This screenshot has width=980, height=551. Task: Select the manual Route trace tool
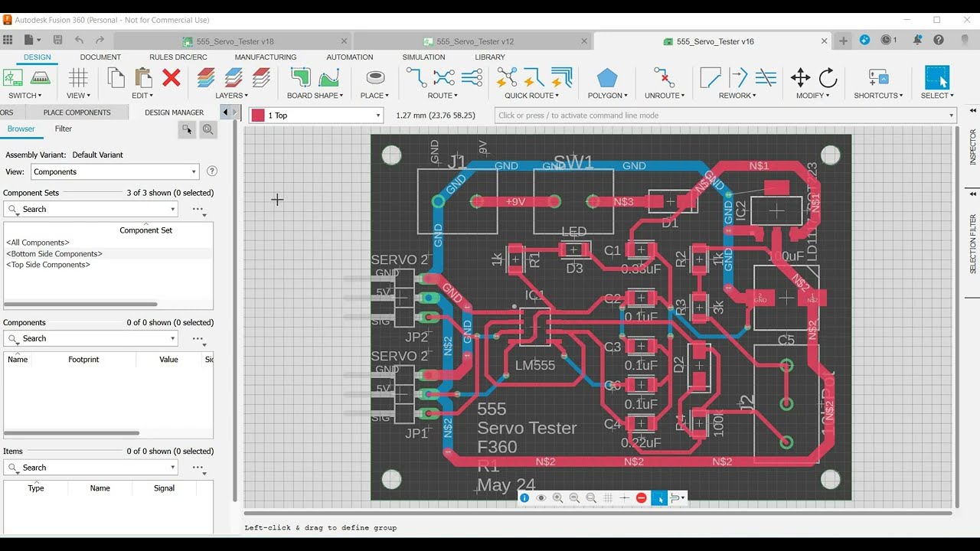[x=416, y=77]
